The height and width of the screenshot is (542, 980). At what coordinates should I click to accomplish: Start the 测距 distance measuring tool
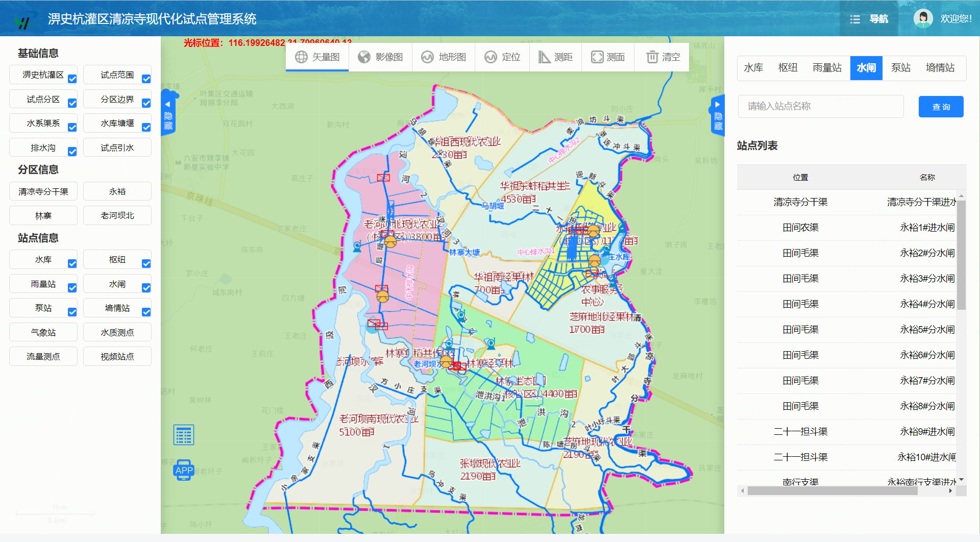pos(556,57)
